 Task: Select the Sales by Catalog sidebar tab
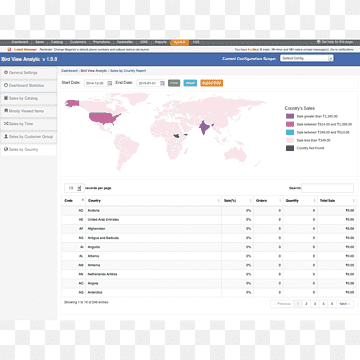pos(29,98)
